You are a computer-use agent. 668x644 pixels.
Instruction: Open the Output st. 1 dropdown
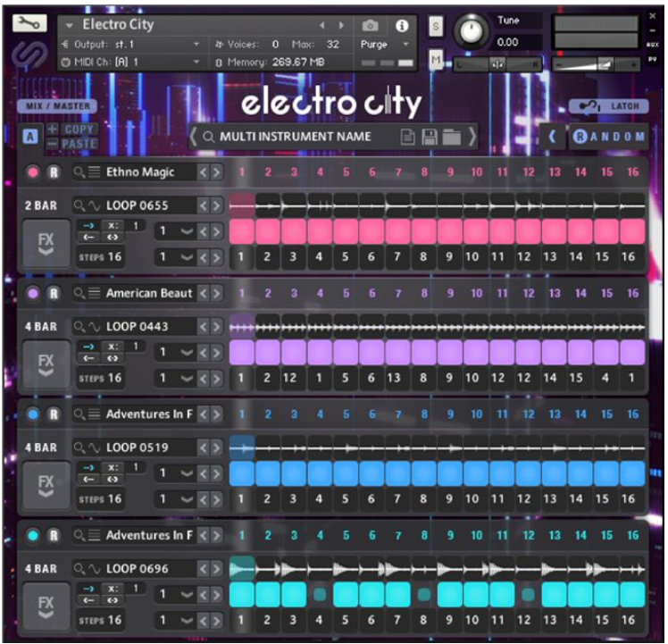[x=196, y=45]
